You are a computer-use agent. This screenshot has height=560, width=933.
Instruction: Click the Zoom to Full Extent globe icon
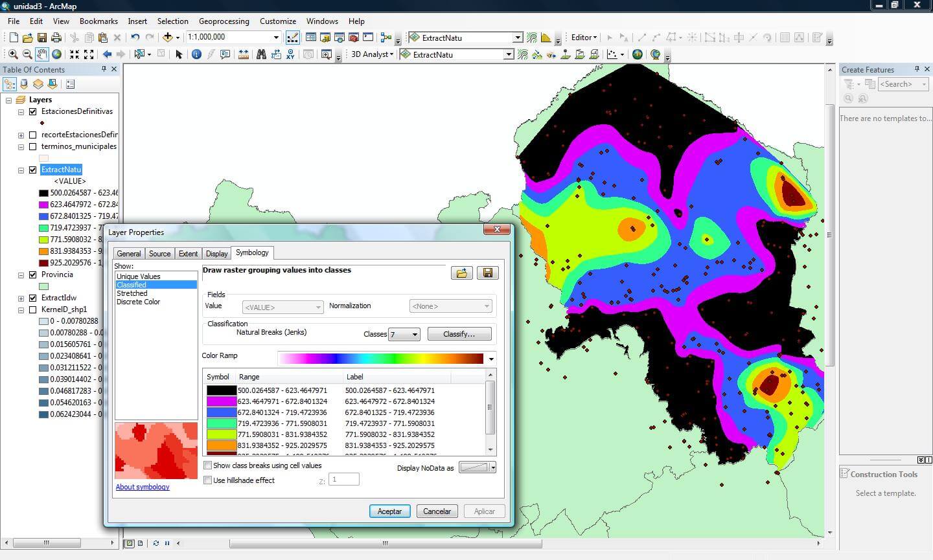[58, 54]
